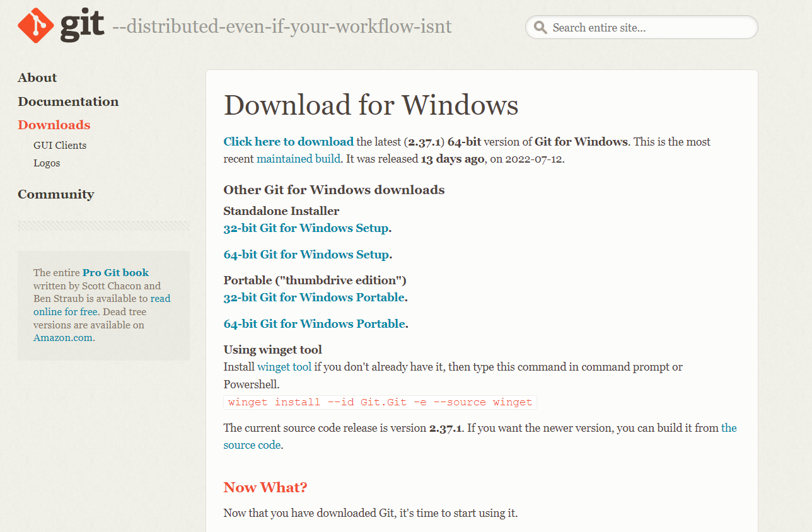812x532 pixels.
Task: Download 32-bit Git for Windows Portable
Action: [x=314, y=297]
